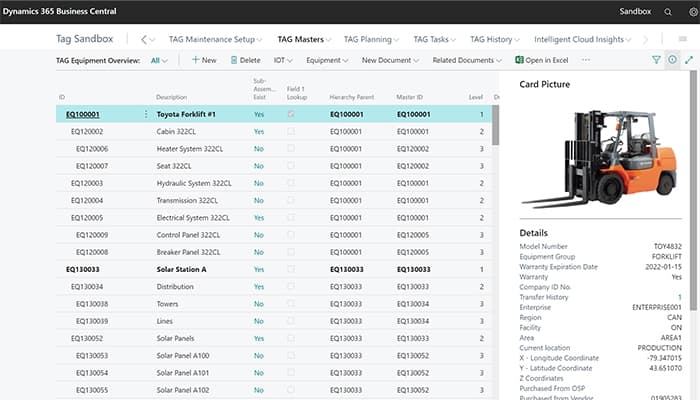Go to previous navigation menu arrow
Viewport: 700px width, 400px height.
(144, 40)
